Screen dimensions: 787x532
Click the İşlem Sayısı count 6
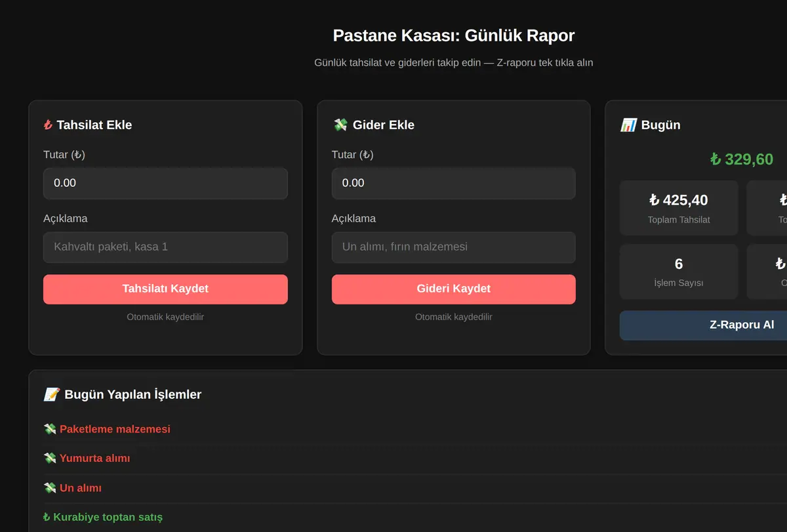pos(679,264)
